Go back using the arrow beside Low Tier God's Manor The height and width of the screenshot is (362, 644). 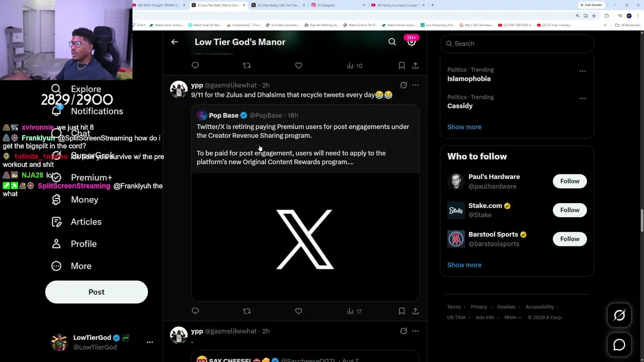click(x=175, y=42)
